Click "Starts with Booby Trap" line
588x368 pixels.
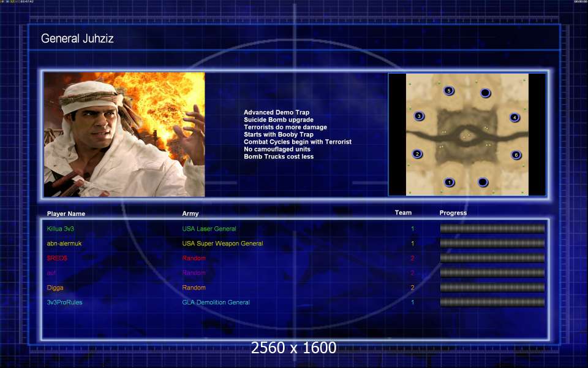click(279, 134)
